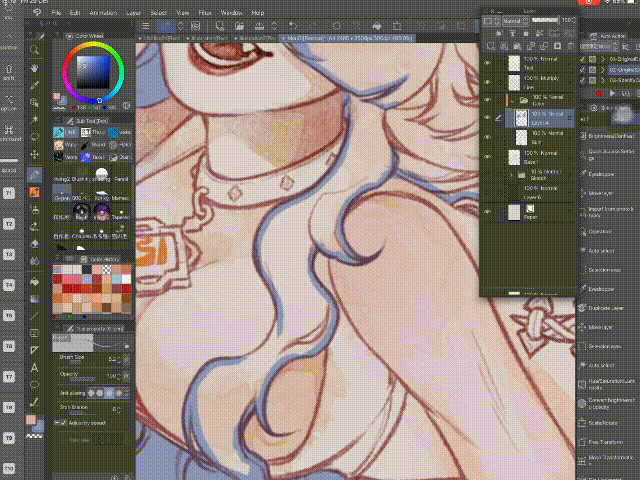This screenshot has height=480, width=640.
Task: Select the Eyedropper tool in toolbar
Action: 34,85
